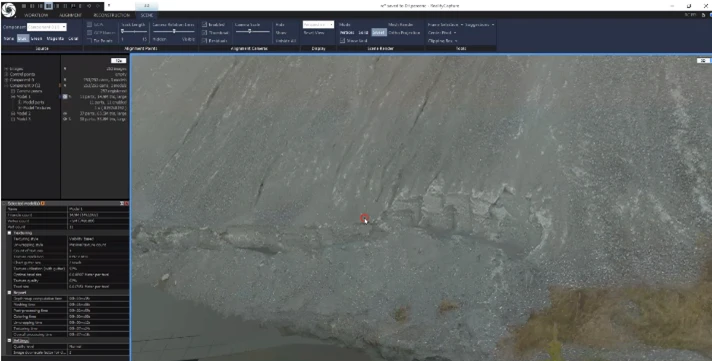The width and height of the screenshot is (712, 361).
Task: Click the highlighted layout icon in the title toolbar
Action: [49, 6]
